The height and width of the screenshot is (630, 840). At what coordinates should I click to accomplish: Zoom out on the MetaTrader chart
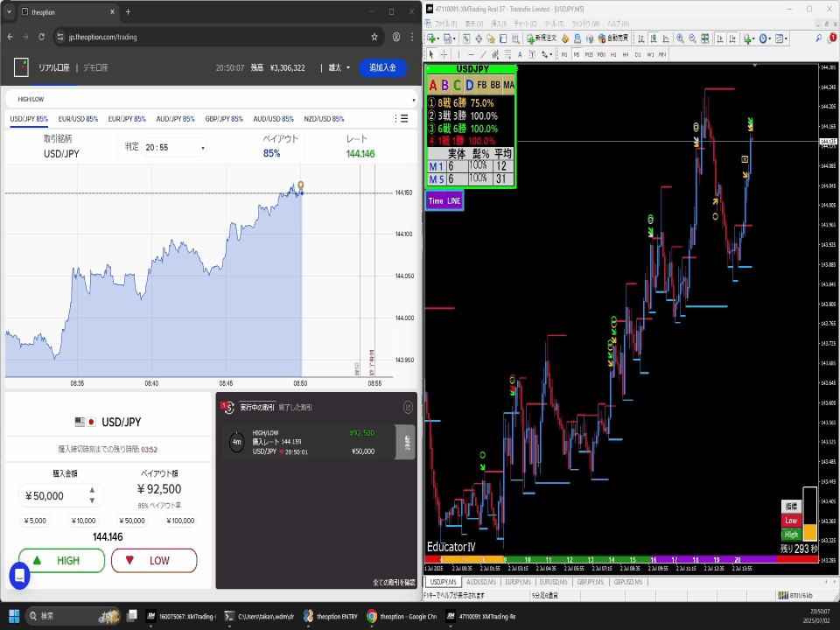[692, 38]
